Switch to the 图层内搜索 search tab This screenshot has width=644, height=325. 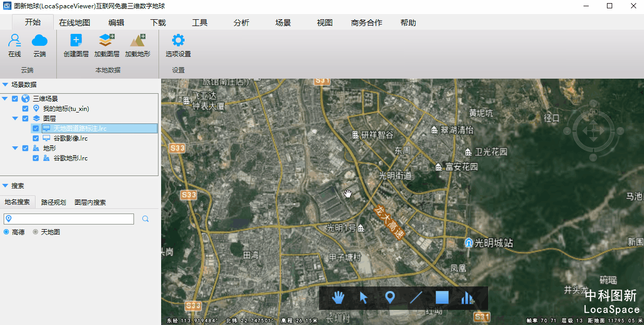pyautogui.click(x=90, y=202)
